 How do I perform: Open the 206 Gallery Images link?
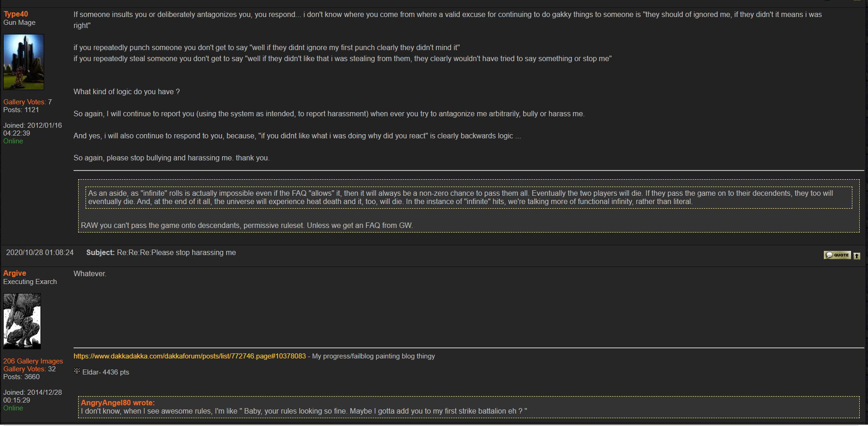pyautogui.click(x=33, y=361)
